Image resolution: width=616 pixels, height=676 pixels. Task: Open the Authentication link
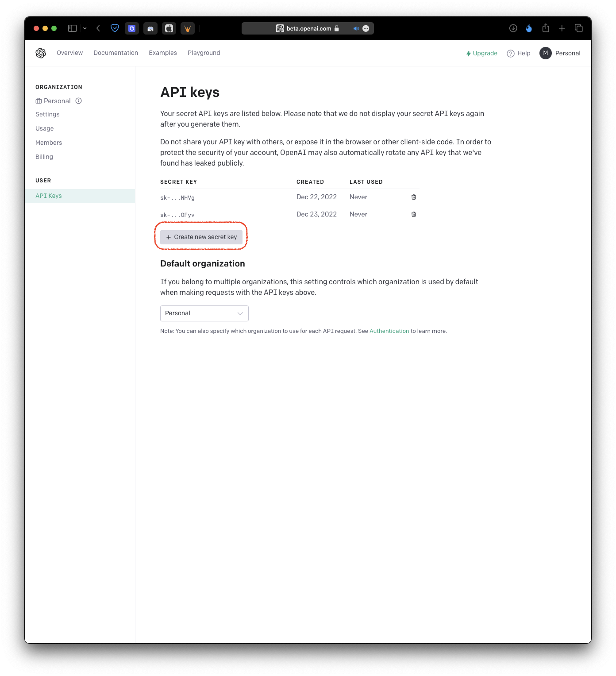(x=389, y=331)
